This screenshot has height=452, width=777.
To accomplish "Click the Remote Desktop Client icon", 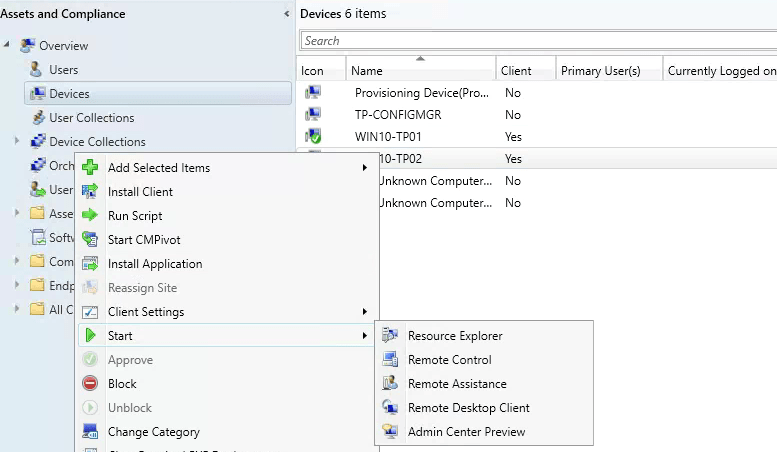I will pos(389,408).
